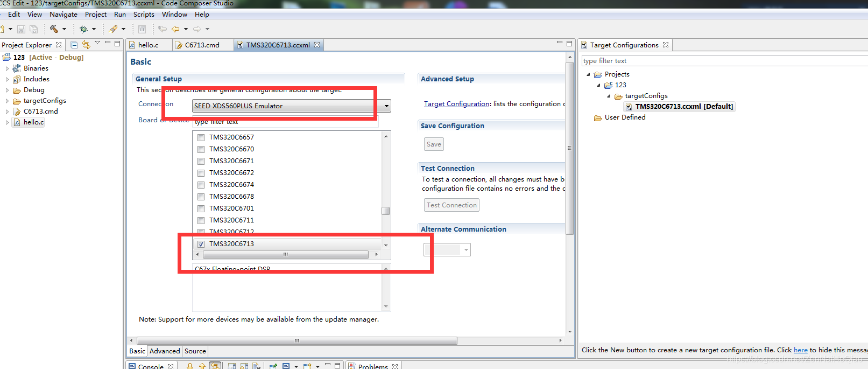Click the Save toolbar icon

(22, 29)
